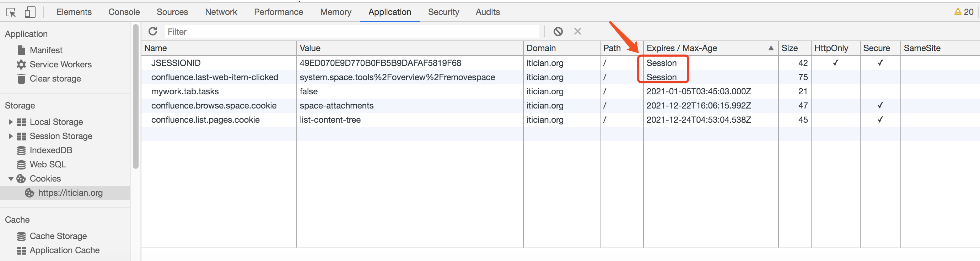Expand the Local Storage tree node
980x261 pixels.
click(11, 122)
